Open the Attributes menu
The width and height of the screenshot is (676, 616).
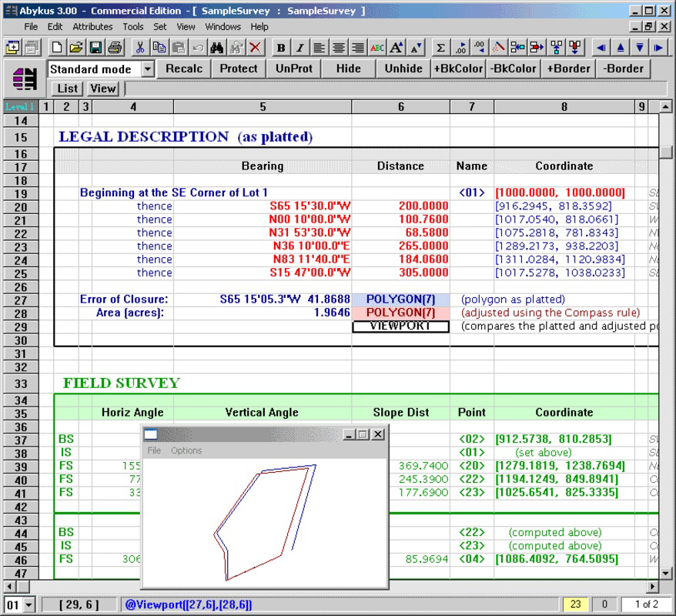(92, 27)
